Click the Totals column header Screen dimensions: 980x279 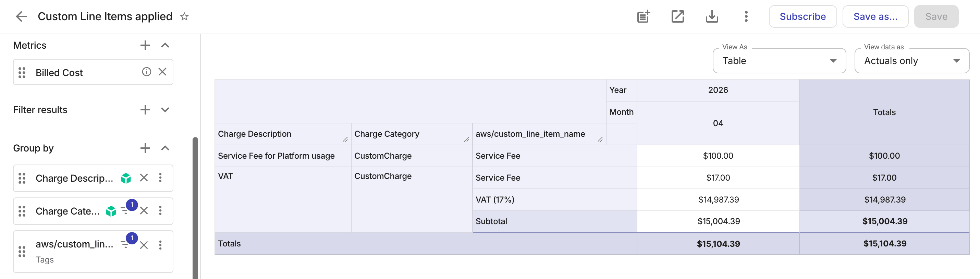click(884, 112)
